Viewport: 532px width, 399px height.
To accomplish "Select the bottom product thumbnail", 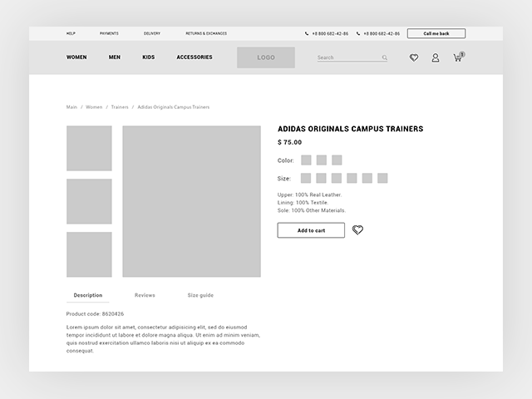I will 89,254.
